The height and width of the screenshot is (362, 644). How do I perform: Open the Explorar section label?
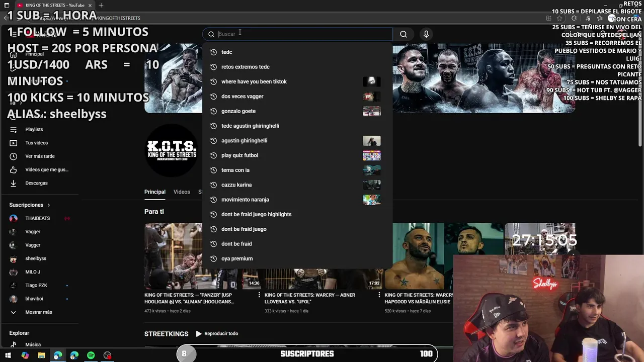pyautogui.click(x=19, y=333)
